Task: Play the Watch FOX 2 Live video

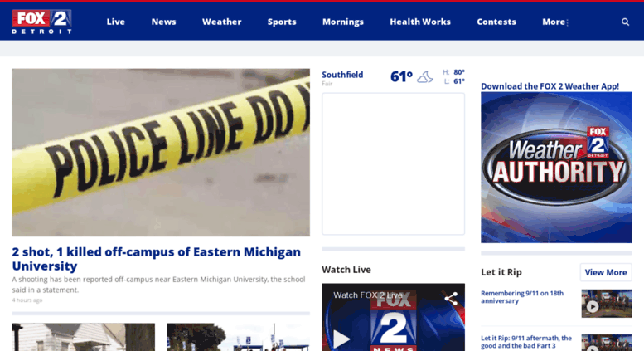Action: click(341, 339)
